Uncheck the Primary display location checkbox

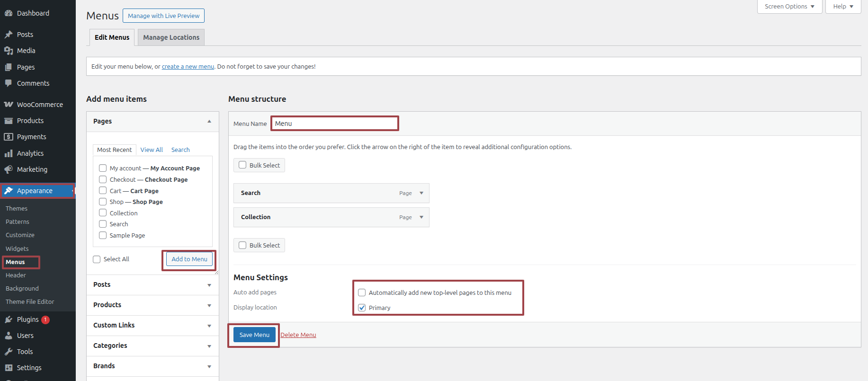tap(362, 308)
